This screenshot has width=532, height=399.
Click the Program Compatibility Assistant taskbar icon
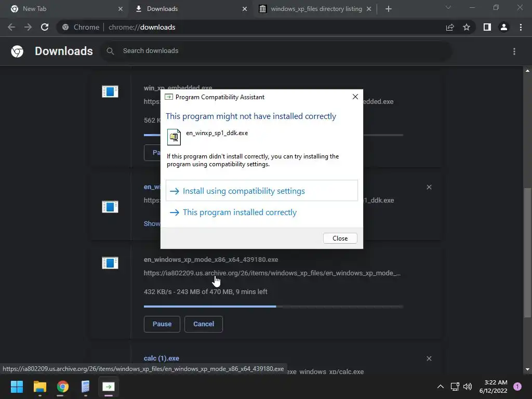click(109, 387)
